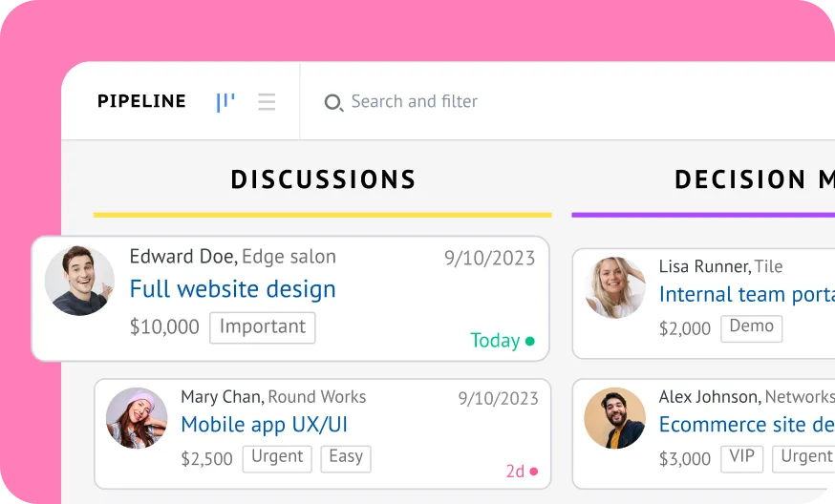
Task: Switch to pipeline board view icon
Action: tap(225, 102)
